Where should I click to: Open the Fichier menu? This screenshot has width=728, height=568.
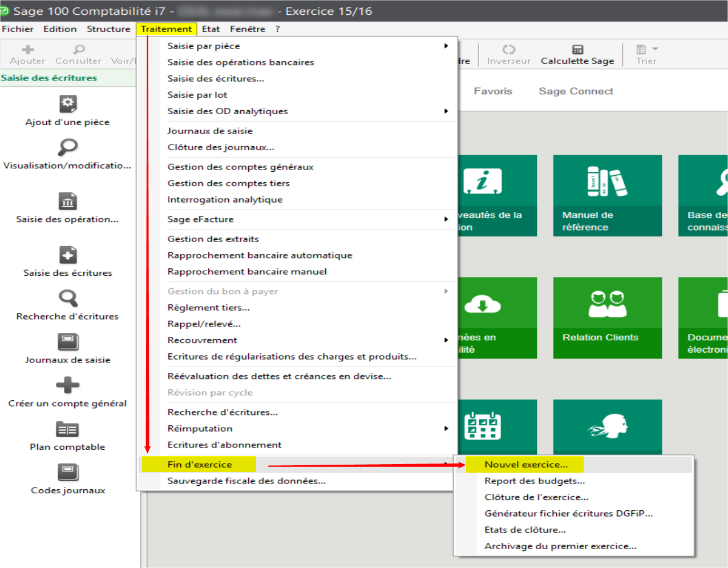point(18,29)
